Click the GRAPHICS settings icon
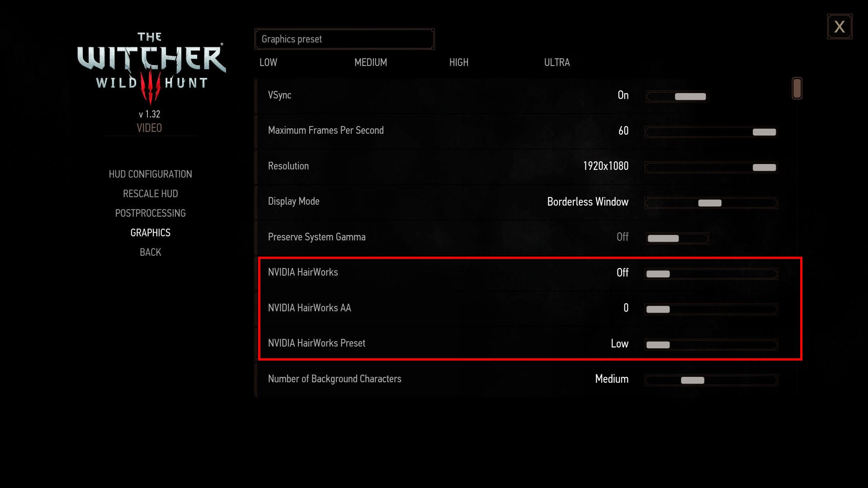The height and width of the screenshot is (488, 868). click(x=150, y=232)
